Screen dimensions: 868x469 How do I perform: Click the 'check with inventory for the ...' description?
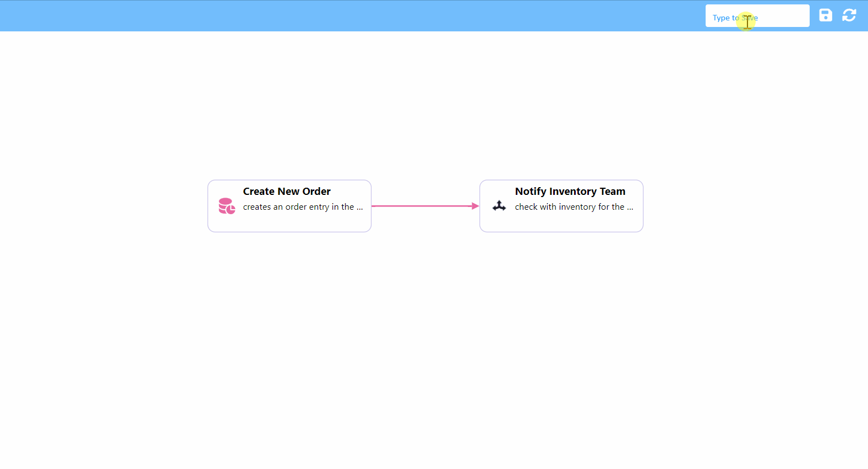click(574, 207)
